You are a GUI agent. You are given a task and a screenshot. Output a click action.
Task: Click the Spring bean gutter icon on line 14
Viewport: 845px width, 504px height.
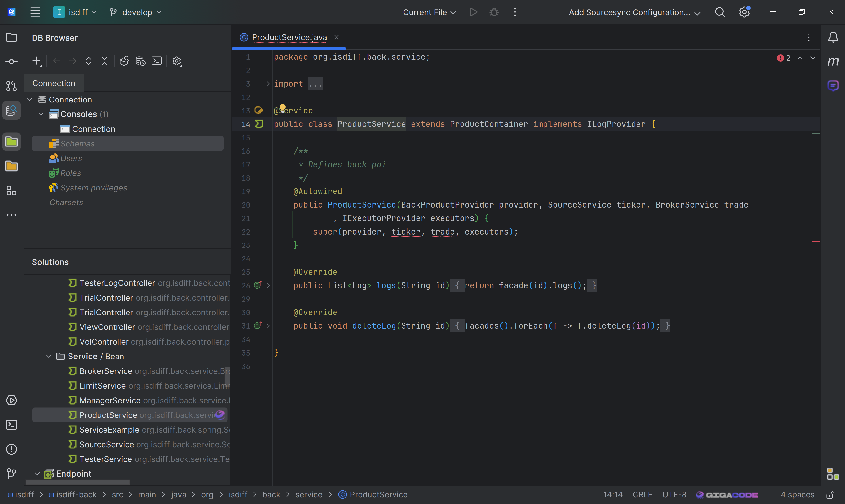[x=259, y=124]
